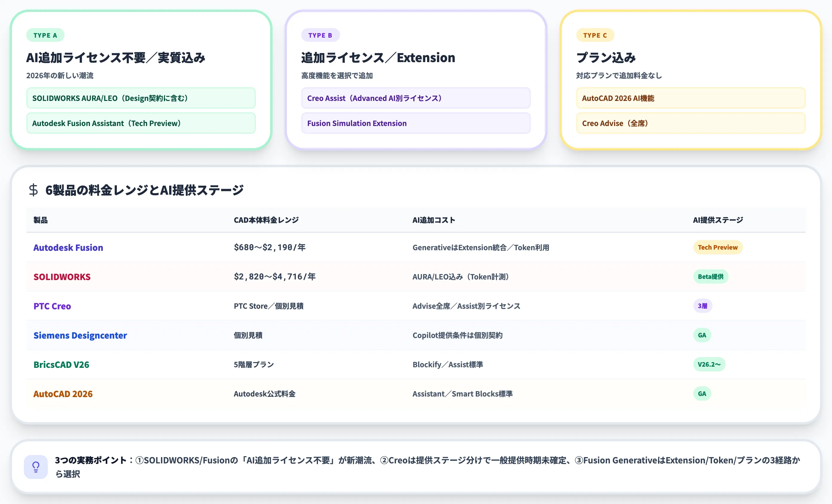Viewport: 832px width, 504px height.
Task: Click SOLIDWORKS AURA/LEO item in Type A card
Action: (141, 98)
